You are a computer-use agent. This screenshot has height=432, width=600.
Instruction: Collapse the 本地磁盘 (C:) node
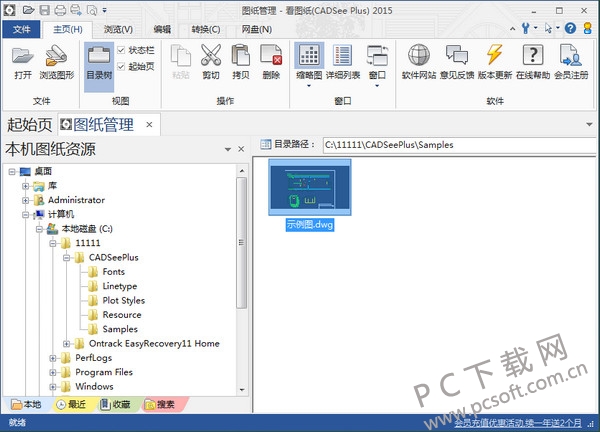coord(39,229)
